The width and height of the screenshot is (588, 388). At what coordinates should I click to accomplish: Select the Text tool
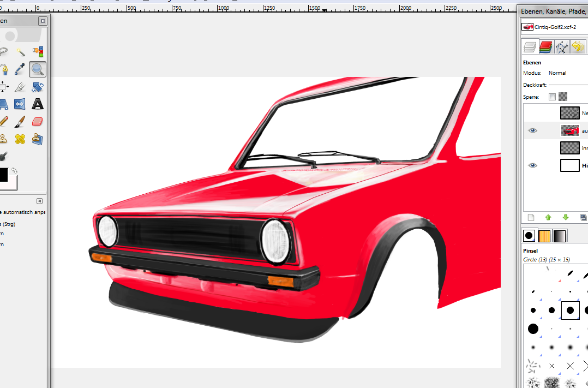38,104
